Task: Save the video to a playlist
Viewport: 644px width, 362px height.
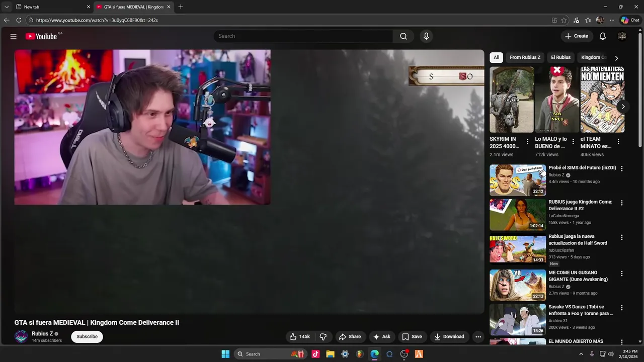Action: [x=412, y=337]
